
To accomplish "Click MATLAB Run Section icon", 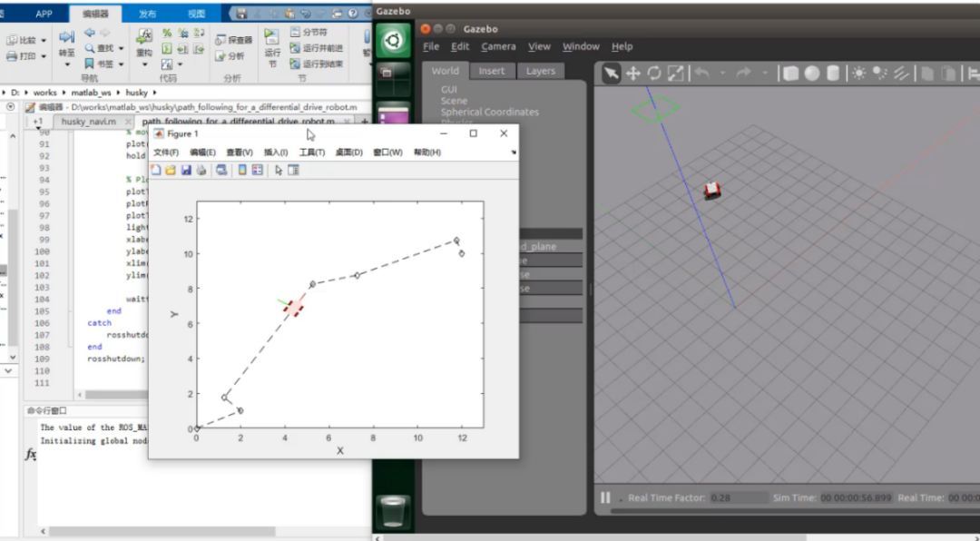I will click(272, 37).
